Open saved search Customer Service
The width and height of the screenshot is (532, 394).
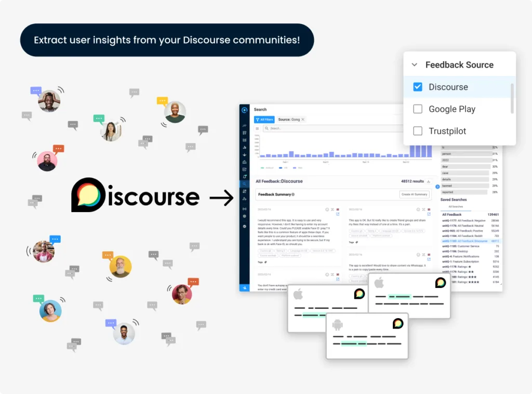pos(470,246)
